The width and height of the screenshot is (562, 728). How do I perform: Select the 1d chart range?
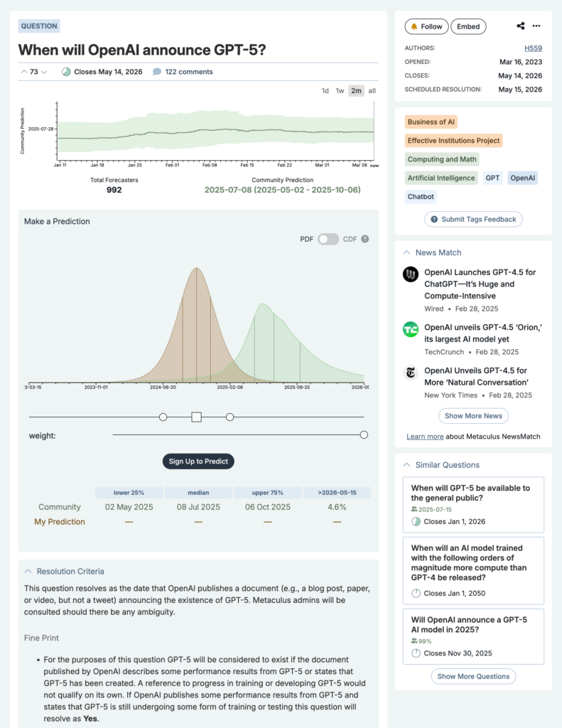coord(325,91)
